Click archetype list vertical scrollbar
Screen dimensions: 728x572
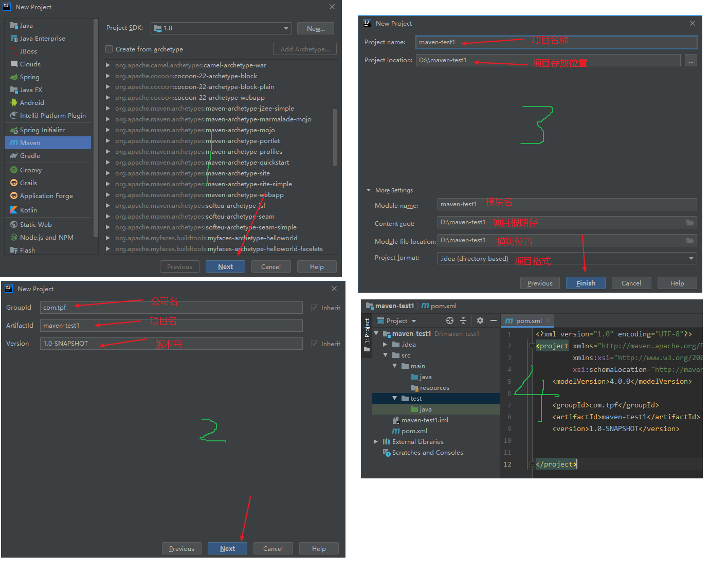[335, 137]
